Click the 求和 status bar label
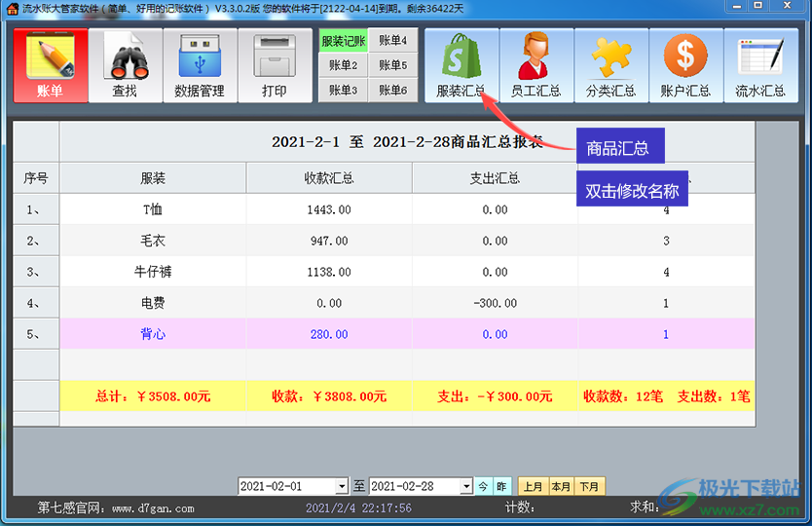 [x=645, y=507]
